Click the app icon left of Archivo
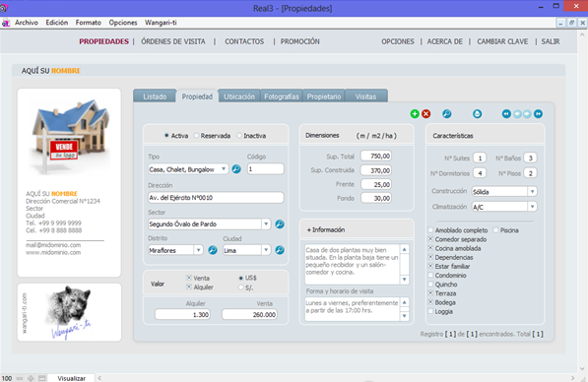This screenshot has height=382, width=588. pyautogui.click(x=5, y=23)
